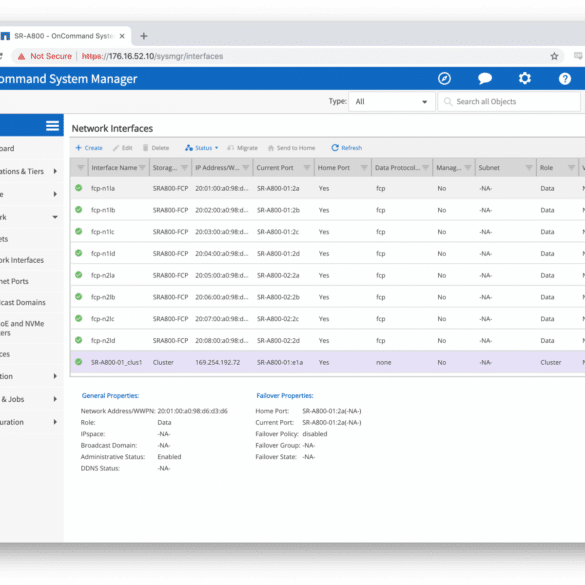
Task: Expand the Configuration sidebar arrow
Action: pyautogui.click(x=55, y=422)
